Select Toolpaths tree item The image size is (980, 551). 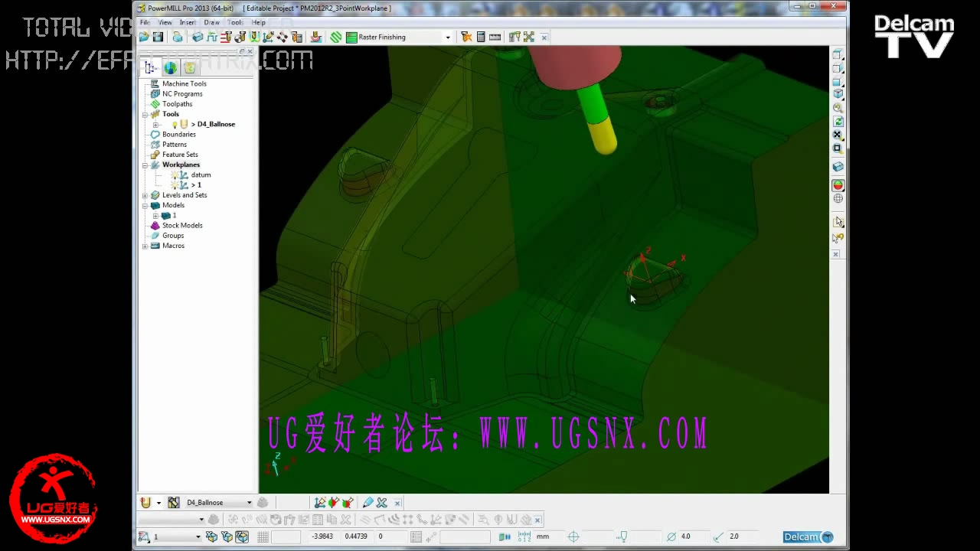(177, 103)
